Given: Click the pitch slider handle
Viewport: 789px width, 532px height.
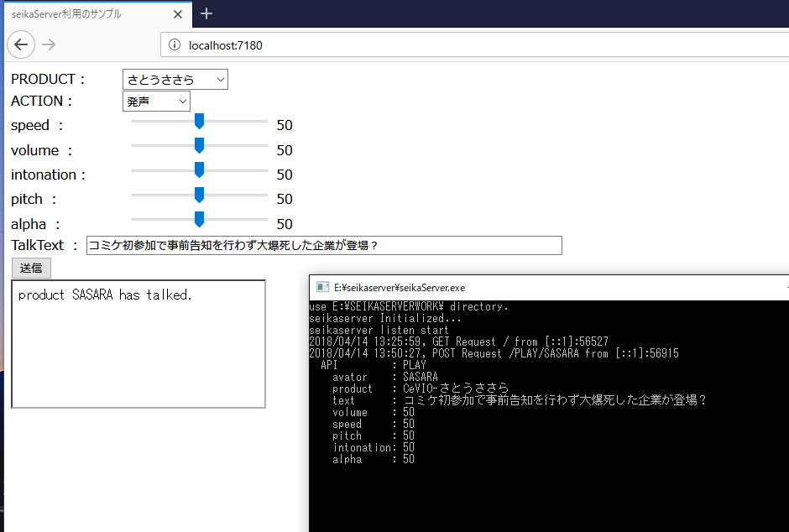Looking at the screenshot, I should tap(199, 196).
